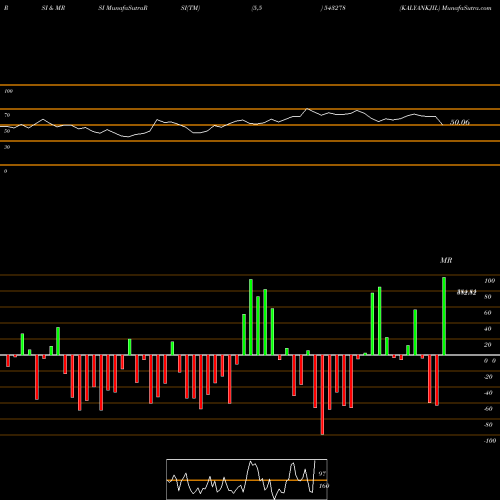500x500 pixels.
Task: Click the RSI axis label 30
Action: (x=7, y=147)
